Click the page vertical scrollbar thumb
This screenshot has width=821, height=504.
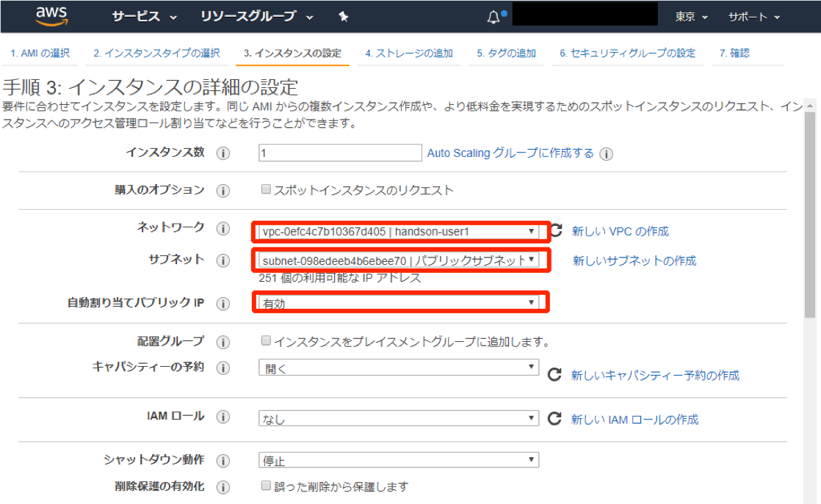coord(810,214)
